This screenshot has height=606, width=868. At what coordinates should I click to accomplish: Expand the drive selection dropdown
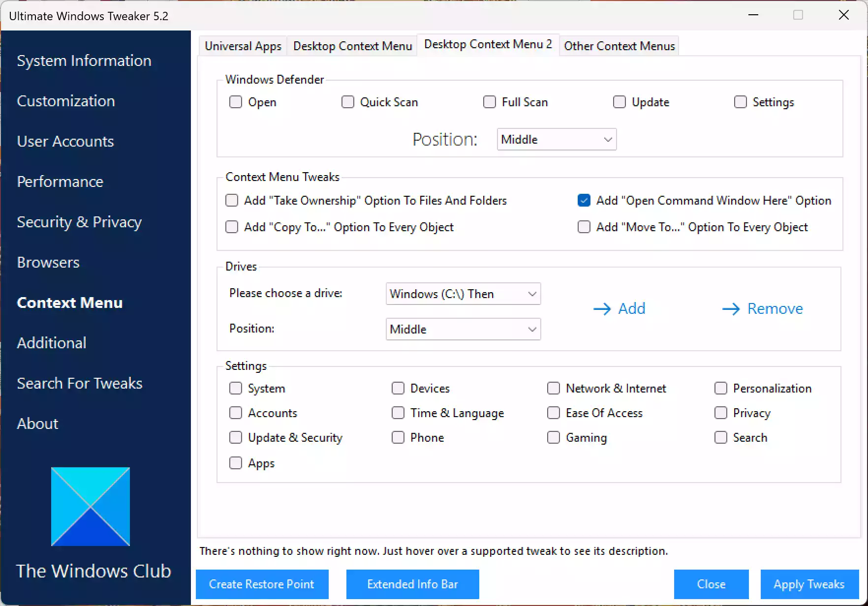coord(463,294)
